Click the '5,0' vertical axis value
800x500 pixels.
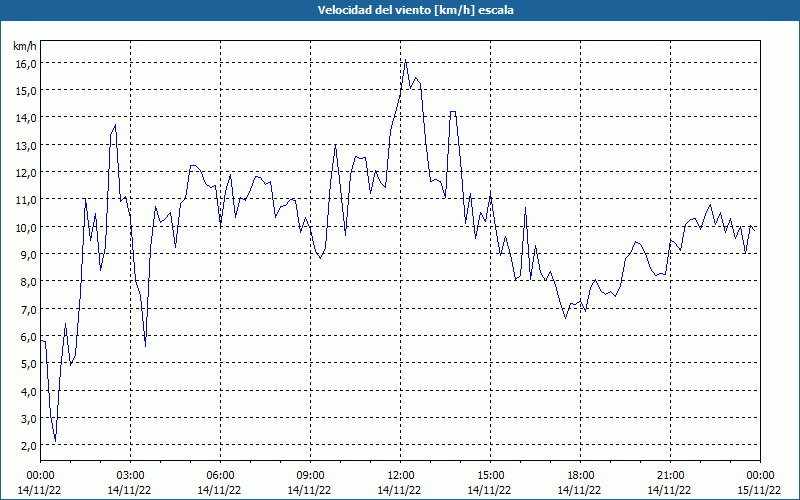point(28,363)
